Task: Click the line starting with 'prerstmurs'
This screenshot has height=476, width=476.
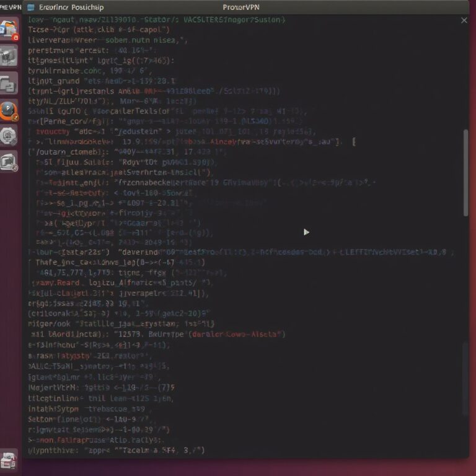Action: click(x=93, y=50)
